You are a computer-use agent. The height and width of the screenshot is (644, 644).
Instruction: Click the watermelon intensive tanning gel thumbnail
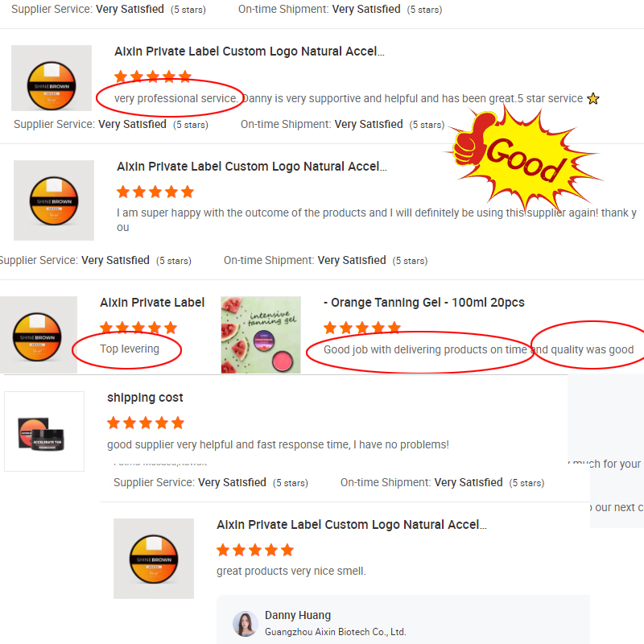click(x=261, y=335)
